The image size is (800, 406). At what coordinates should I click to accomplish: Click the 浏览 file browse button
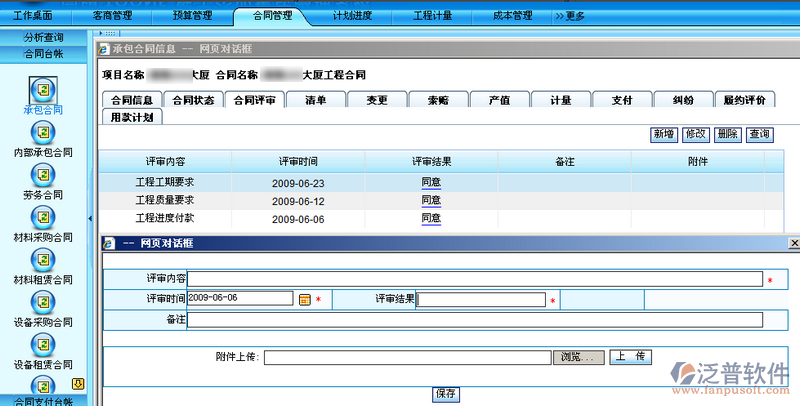point(578,357)
